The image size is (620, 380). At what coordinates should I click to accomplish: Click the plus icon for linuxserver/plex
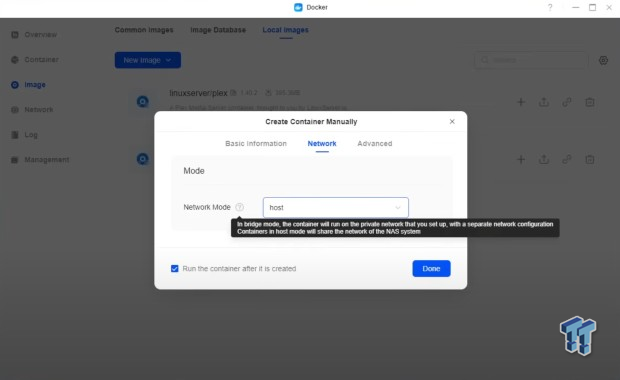521,102
